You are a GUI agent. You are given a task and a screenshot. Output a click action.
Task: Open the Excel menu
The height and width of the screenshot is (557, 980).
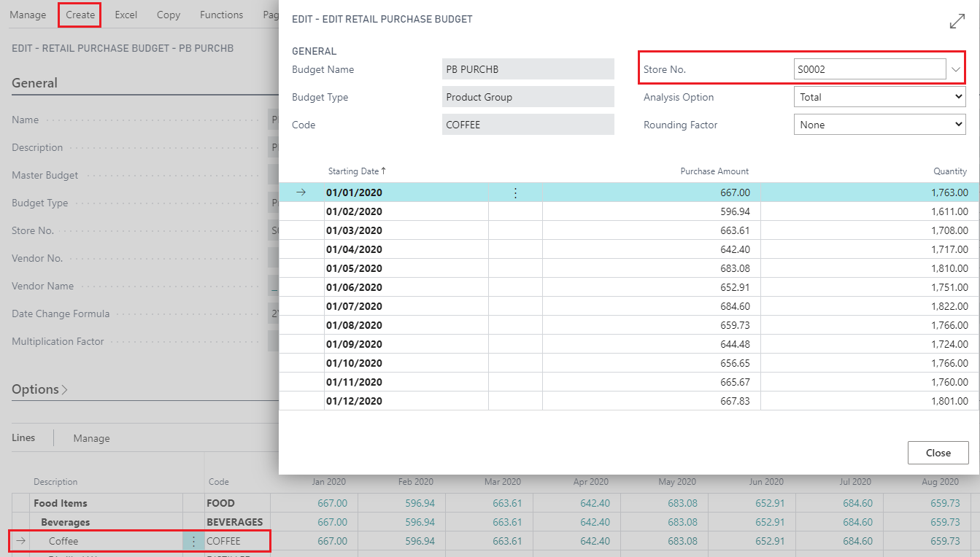pyautogui.click(x=126, y=15)
